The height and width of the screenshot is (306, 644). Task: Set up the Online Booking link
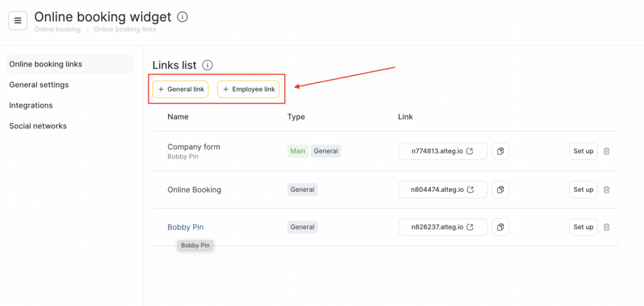click(x=583, y=189)
